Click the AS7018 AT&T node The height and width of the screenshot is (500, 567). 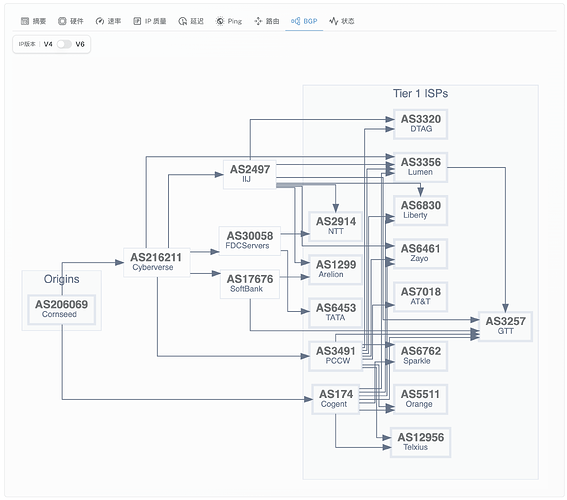point(421,296)
